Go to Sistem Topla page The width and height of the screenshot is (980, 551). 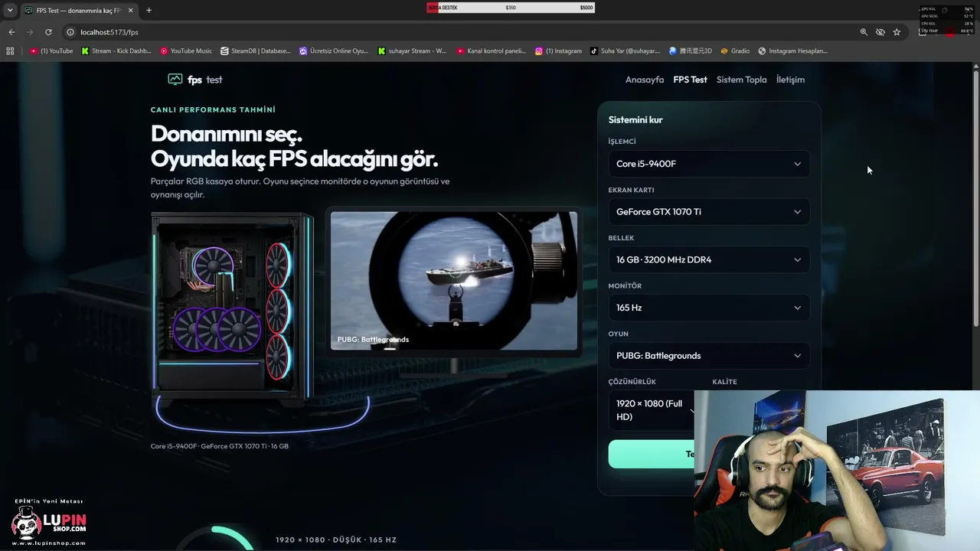[x=741, y=80]
